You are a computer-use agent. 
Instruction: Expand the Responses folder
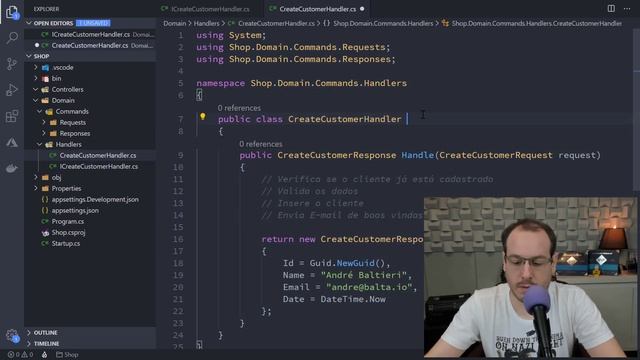point(75,133)
